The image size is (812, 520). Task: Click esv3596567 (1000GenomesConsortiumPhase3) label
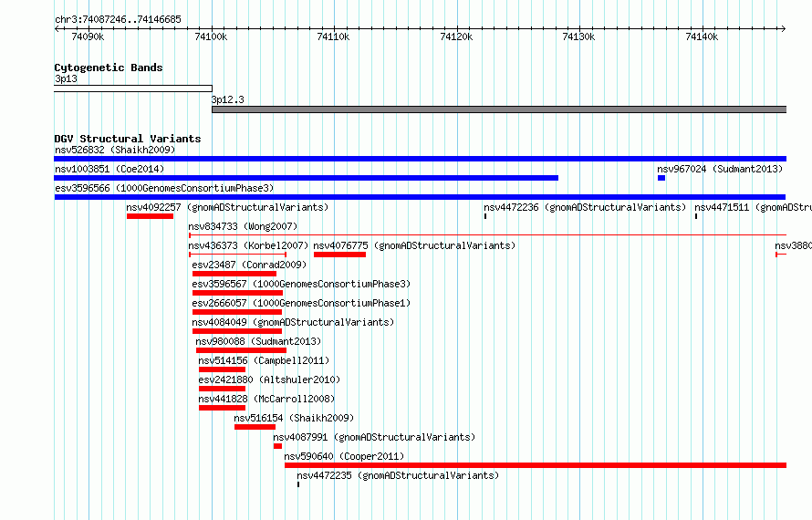(301, 284)
